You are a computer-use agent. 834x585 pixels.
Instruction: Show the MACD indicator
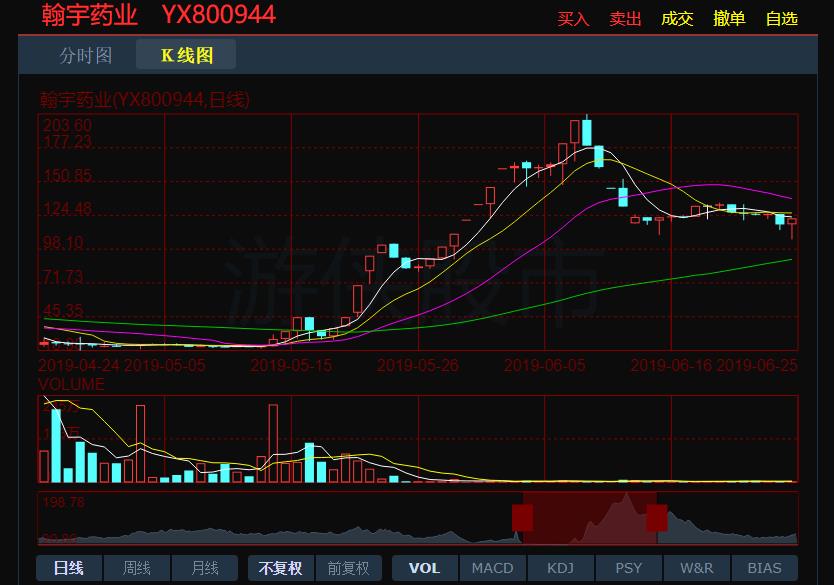click(x=493, y=568)
